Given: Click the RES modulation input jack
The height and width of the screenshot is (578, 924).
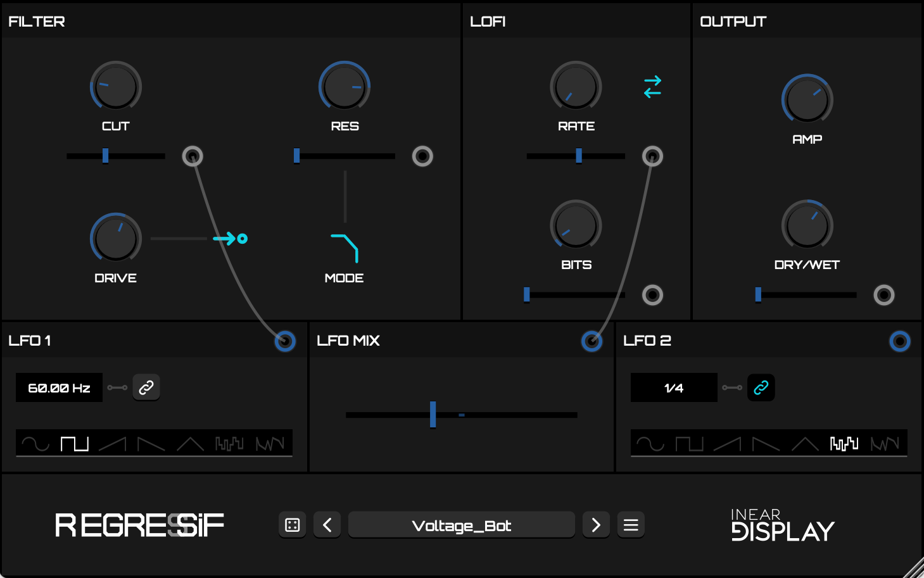Looking at the screenshot, I should [422, 156].
